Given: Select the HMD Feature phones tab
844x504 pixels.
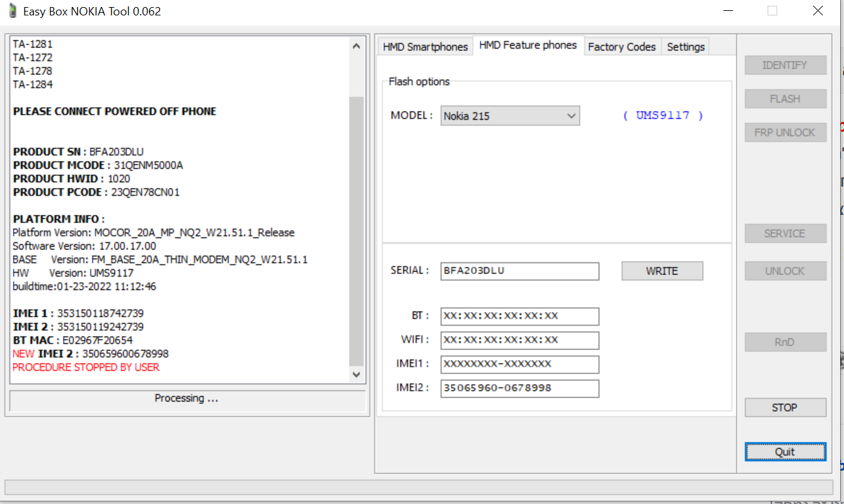Looking at the screenshot, I should click(528, 46).
